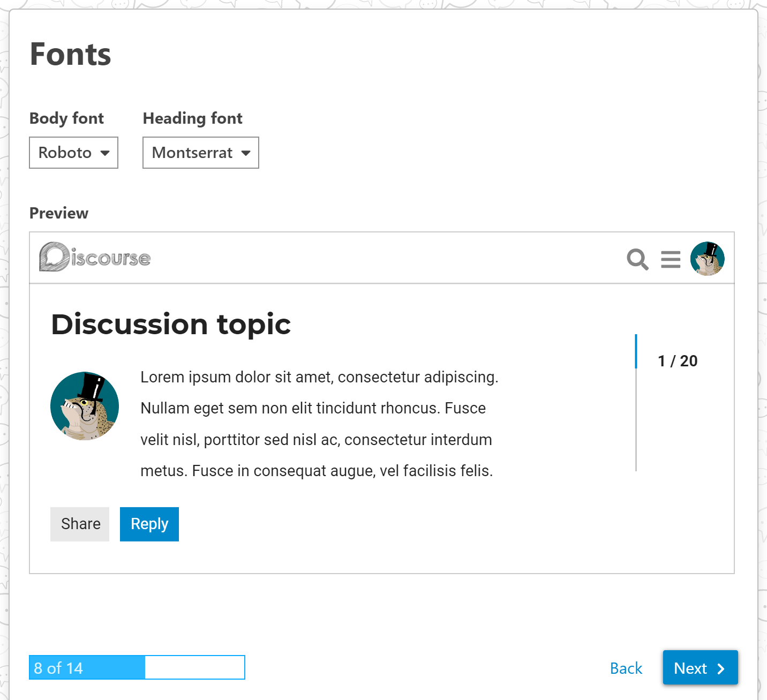Click the Lorem ipsum post text

pos(319,424)
